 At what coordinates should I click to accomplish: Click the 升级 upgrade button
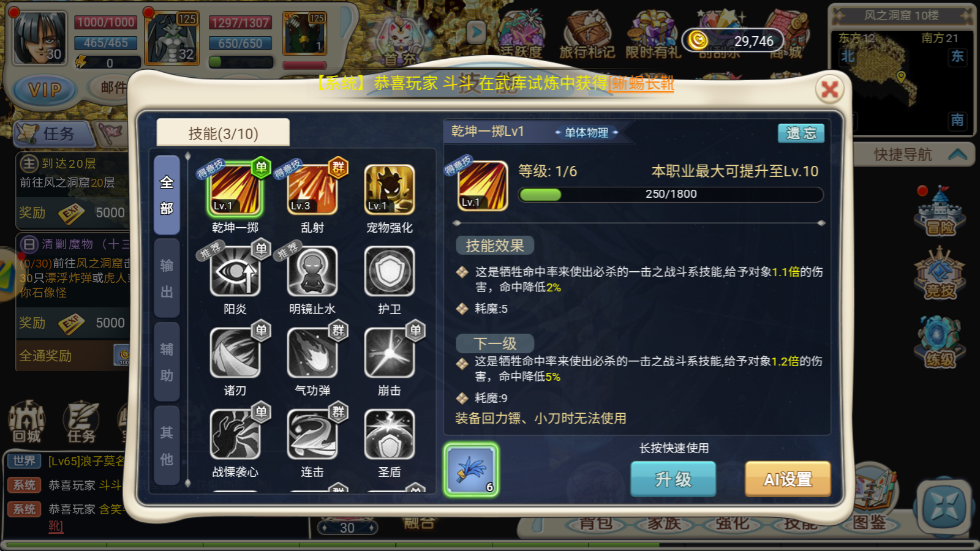(673, 479)
